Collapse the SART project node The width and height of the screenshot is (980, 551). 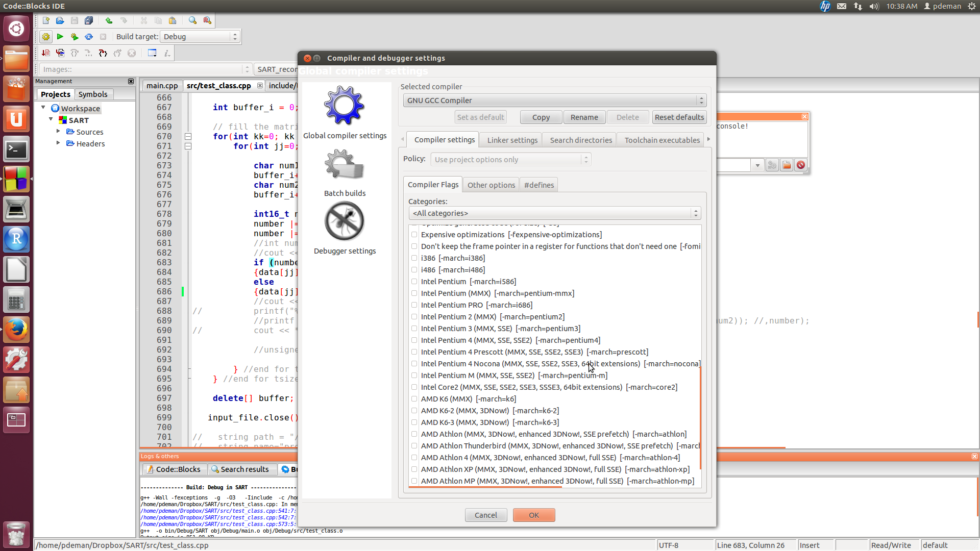tap(51, 120)
